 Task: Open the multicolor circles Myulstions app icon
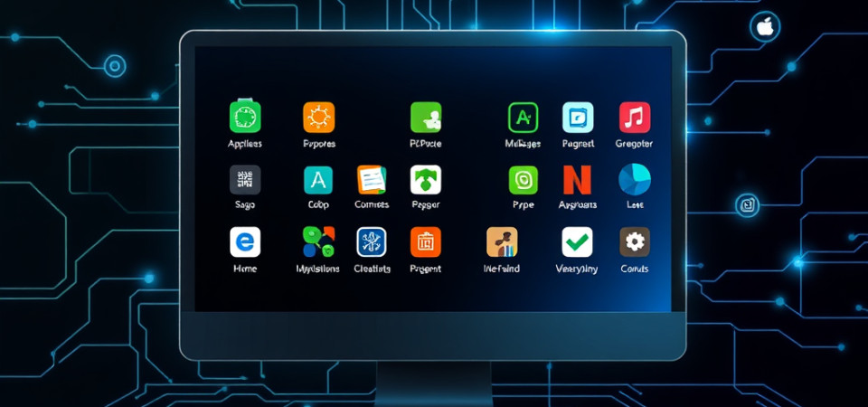[319, 242]
